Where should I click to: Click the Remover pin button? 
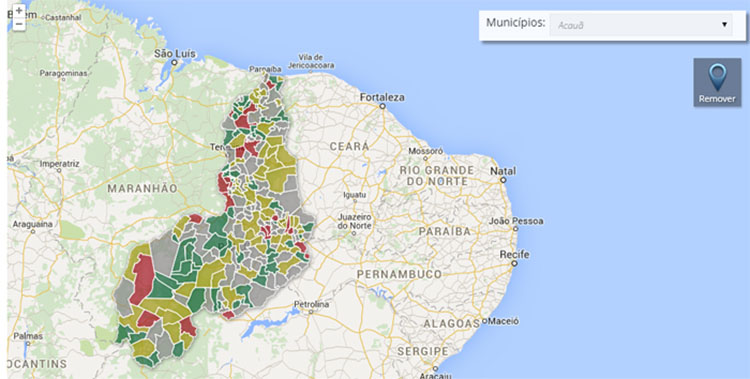coord(717,82)
